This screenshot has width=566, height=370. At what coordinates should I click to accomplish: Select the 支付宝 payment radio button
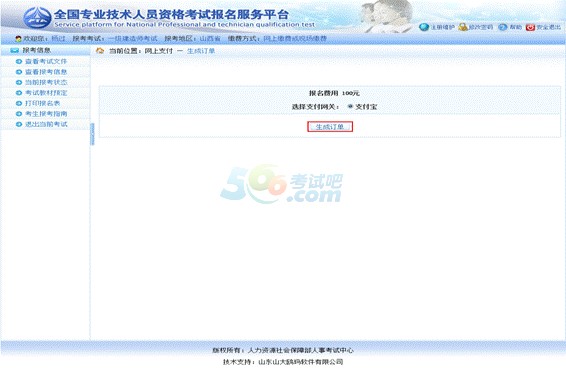[350, 106]
